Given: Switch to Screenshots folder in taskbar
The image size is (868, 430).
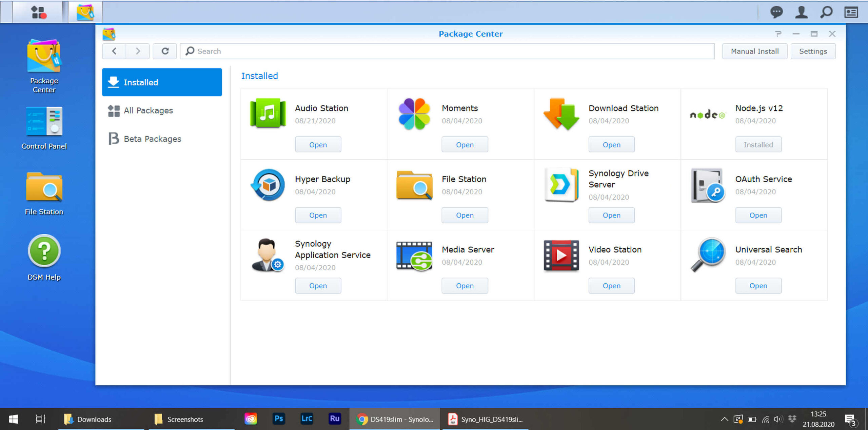Looking at the screenshot, I should tap(192, 419).
